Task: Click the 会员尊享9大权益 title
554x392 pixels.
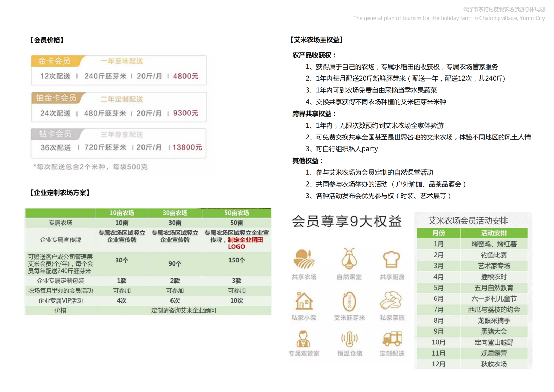Action: (x=347, y=221)
